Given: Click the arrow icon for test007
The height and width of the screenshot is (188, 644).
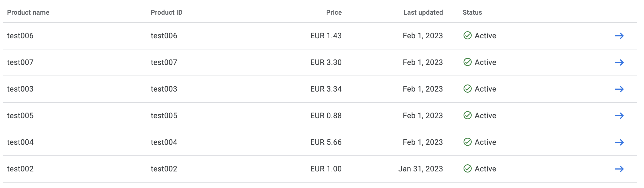Looking at the screenshot, I should pos(619,62).
